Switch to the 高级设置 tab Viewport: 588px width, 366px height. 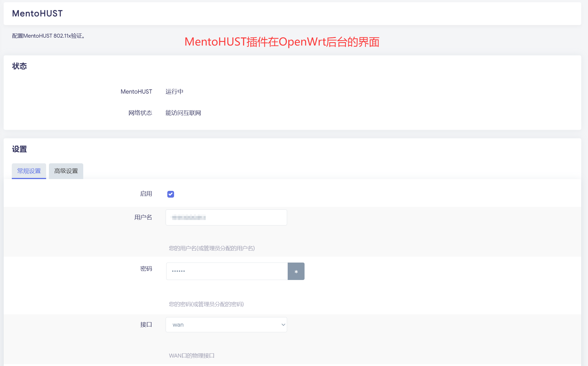pos(66,171)
